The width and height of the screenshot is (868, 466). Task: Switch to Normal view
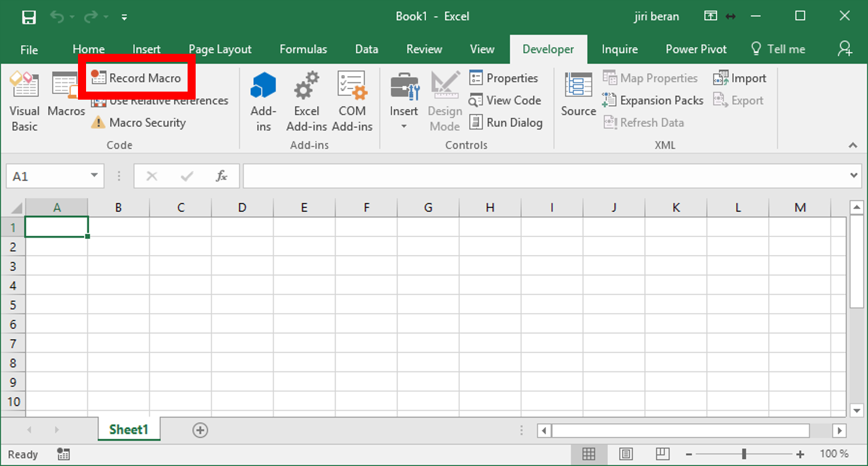589,454
